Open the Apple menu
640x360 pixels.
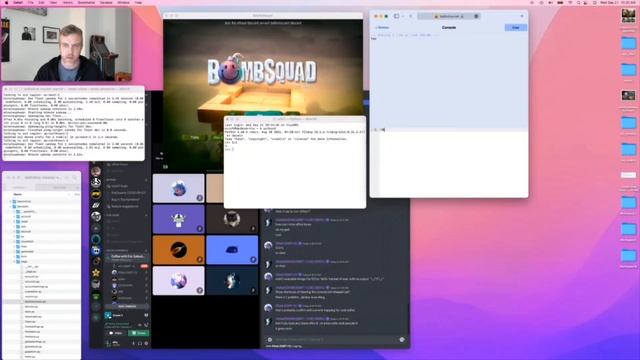6,2
